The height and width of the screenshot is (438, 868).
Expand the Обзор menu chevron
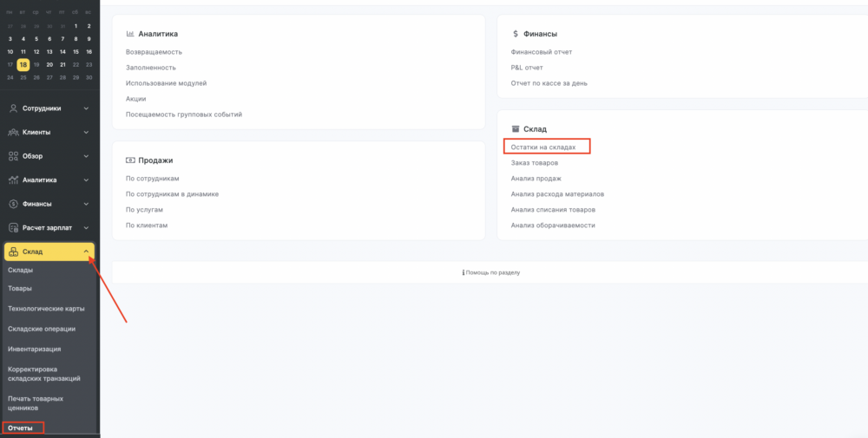(x=86, y=156)
